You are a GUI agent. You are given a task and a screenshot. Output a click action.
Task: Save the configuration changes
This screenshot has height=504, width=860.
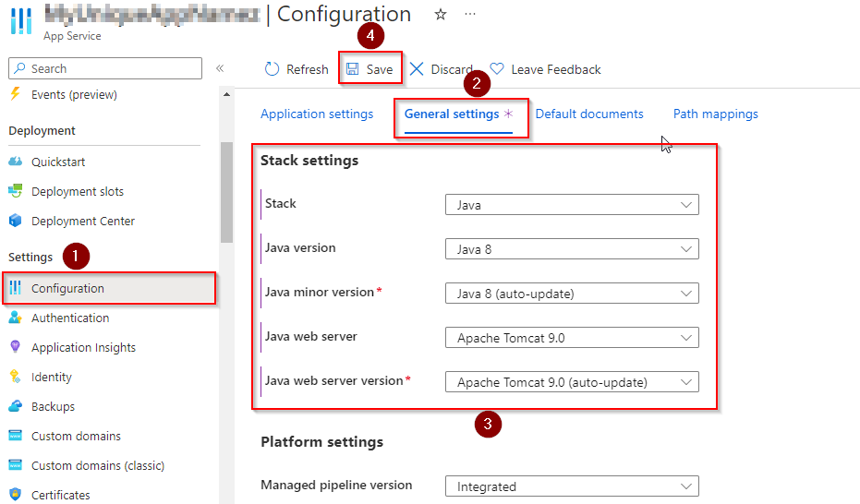pos(370,69)
